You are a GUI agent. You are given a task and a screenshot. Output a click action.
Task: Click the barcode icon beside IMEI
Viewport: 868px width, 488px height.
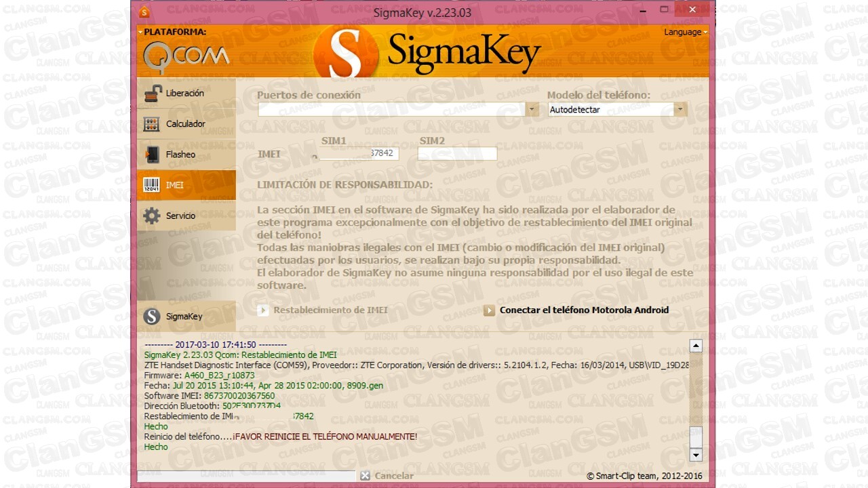pos(153,185)
